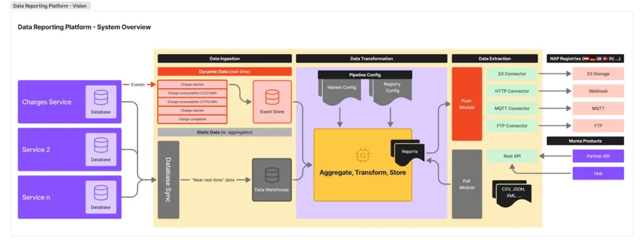Click the FTP registry target box
Screen dimensions: 644x247
coord(598,125)
